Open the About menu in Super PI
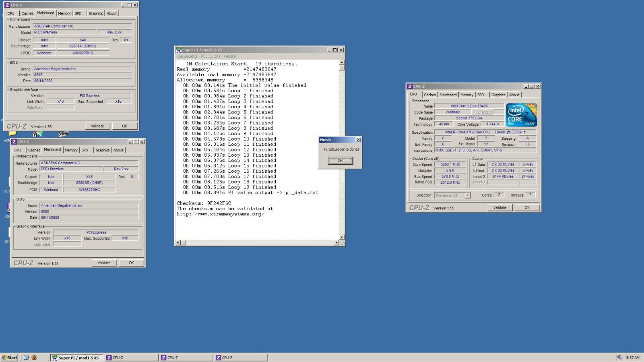The height and width of the screenshot is (362, 644). click(210, 56)
